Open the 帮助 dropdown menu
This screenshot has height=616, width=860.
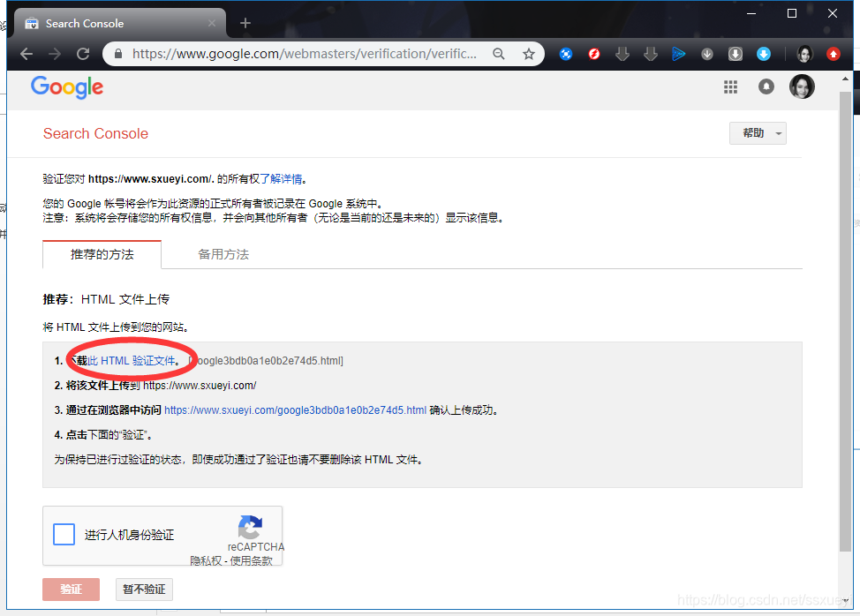(758, 133)
